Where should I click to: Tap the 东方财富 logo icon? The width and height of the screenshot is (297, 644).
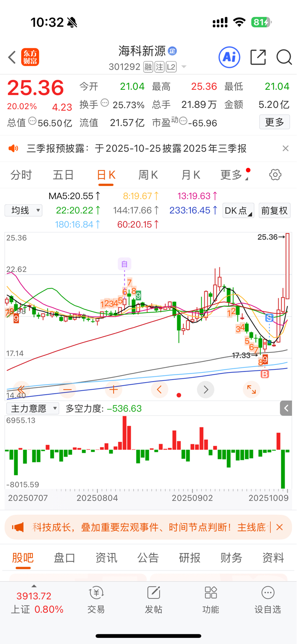(x=30, y=57)
